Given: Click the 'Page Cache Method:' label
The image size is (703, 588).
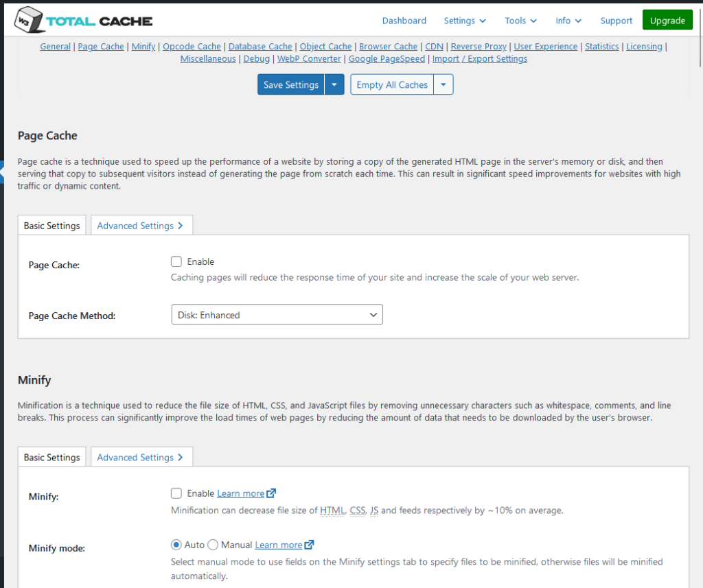Looking at the screenshot, I should [x=71, y=316].
